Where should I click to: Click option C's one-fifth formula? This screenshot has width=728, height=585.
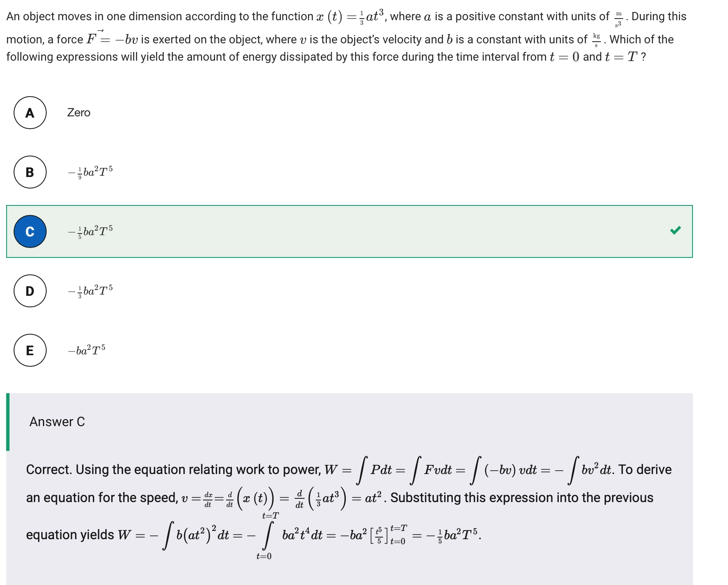[90, 231]
